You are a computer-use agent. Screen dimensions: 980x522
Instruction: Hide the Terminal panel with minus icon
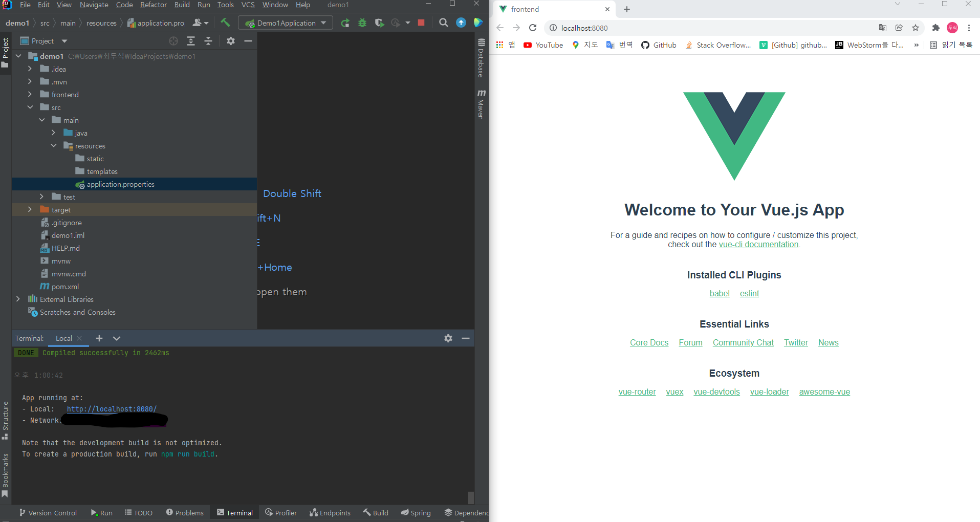[466, 338]
